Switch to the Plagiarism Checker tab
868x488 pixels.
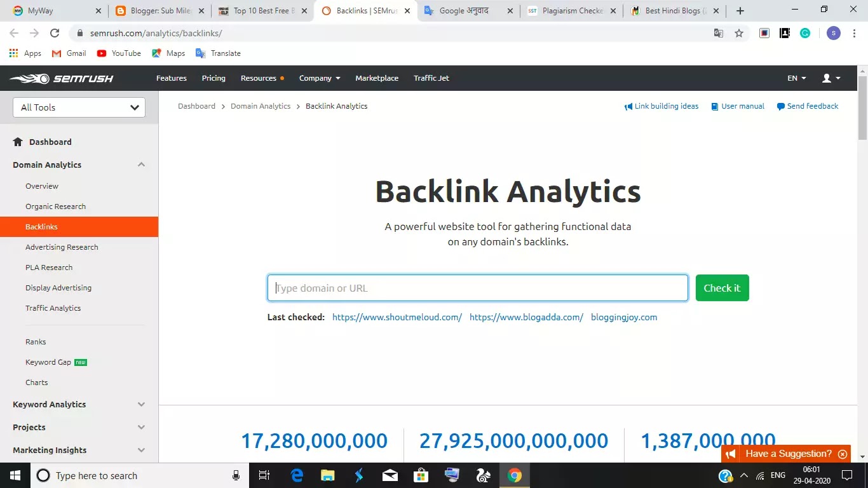[x=571, y=11]
